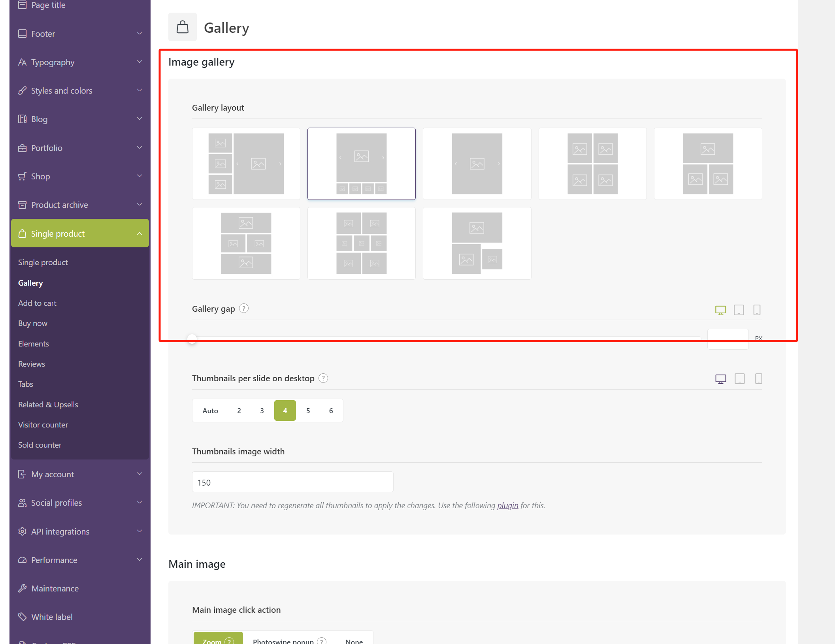Open Reviews submenu item
835x644 pixels.
click(32, 364)
